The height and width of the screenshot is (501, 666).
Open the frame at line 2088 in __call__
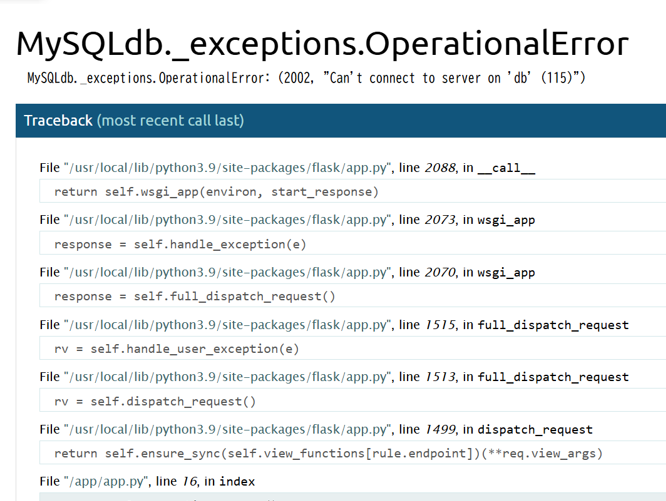pos(287,168)
